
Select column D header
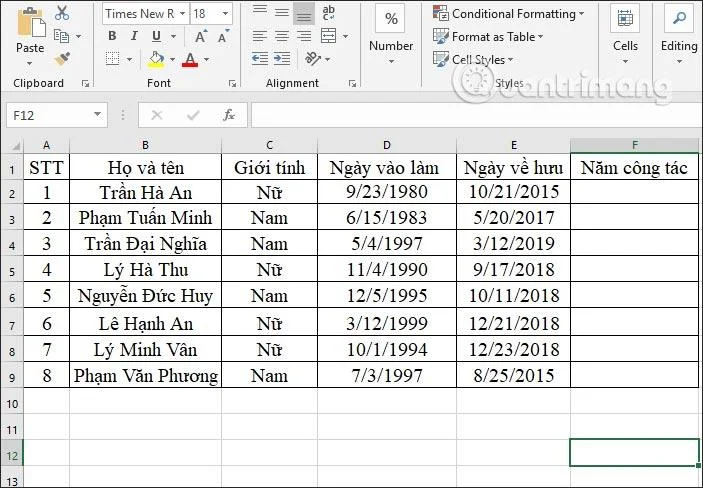(387, 145)
